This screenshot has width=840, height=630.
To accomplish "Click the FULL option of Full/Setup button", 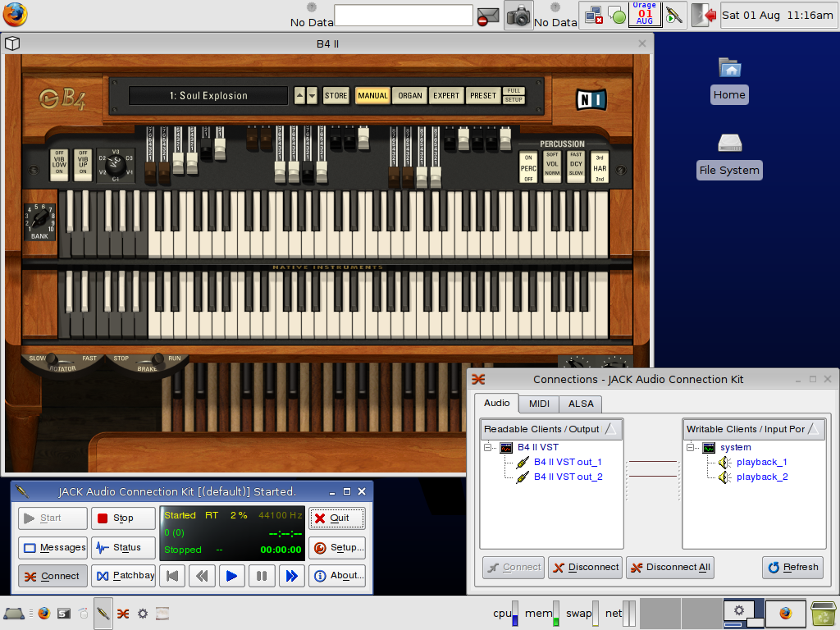I will (x=514, y=91).
